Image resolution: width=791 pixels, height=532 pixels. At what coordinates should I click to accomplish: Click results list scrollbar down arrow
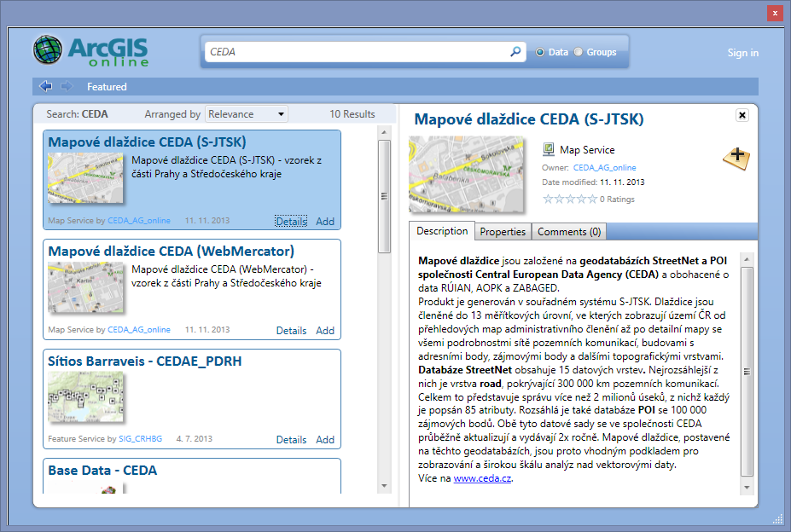[x=384, y=486]
